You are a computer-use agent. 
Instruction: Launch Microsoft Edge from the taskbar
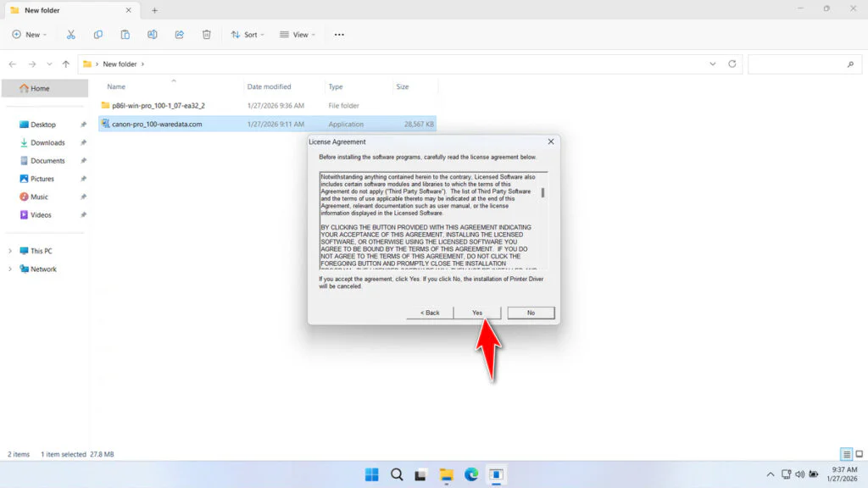click(470, 474)
